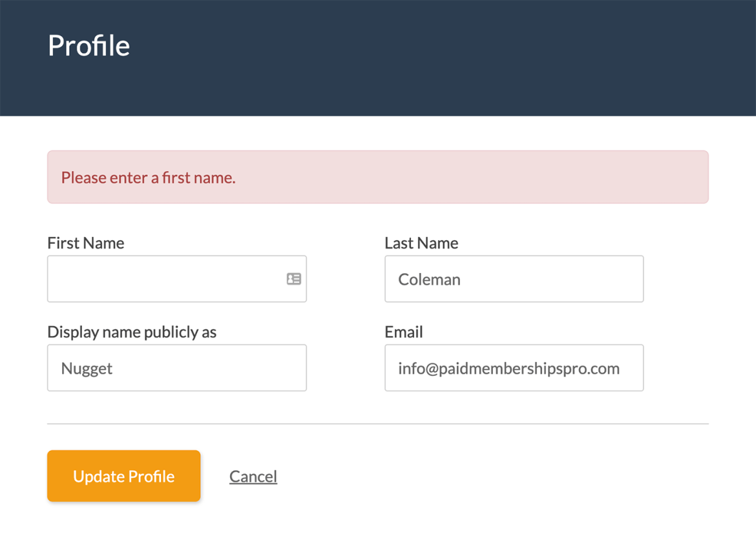Image resolution: width=756 pixels, height=540 pixels.
Task: Click the First Name label
Action: (x=85, y=243)
